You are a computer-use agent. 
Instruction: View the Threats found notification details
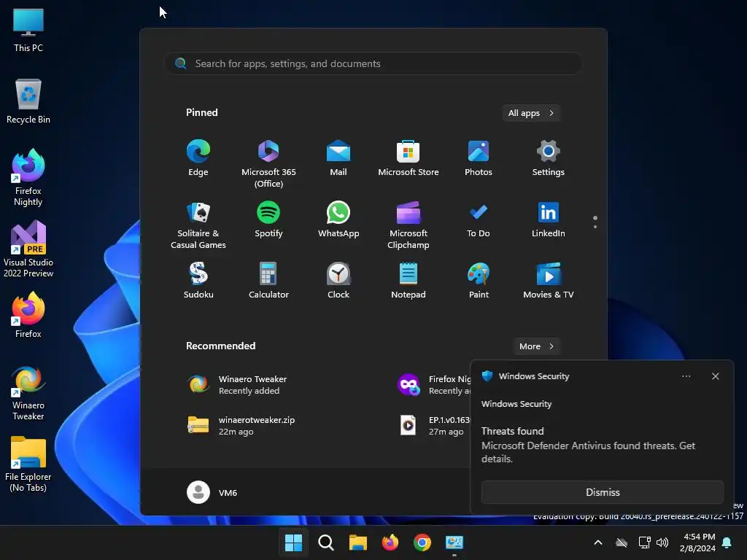coord(589,445)
